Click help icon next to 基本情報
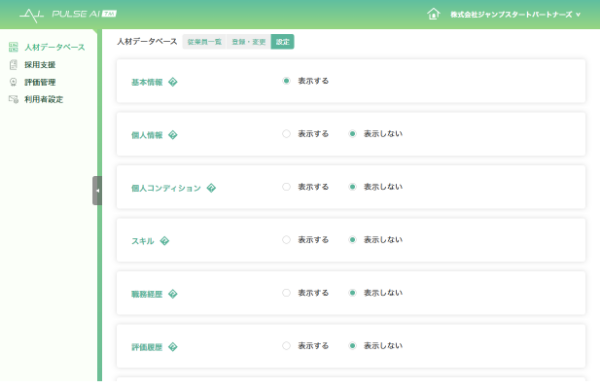 pos(173,82)
